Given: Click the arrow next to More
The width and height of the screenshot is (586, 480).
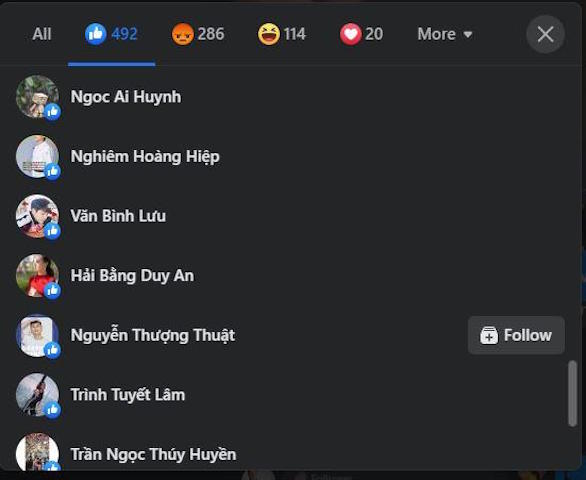Looking at the screenshot, I should [x=468, y=35].
